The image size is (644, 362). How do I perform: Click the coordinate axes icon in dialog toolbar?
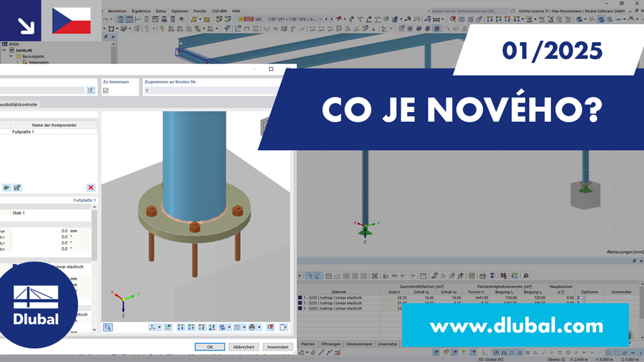(x=152, y=327)
